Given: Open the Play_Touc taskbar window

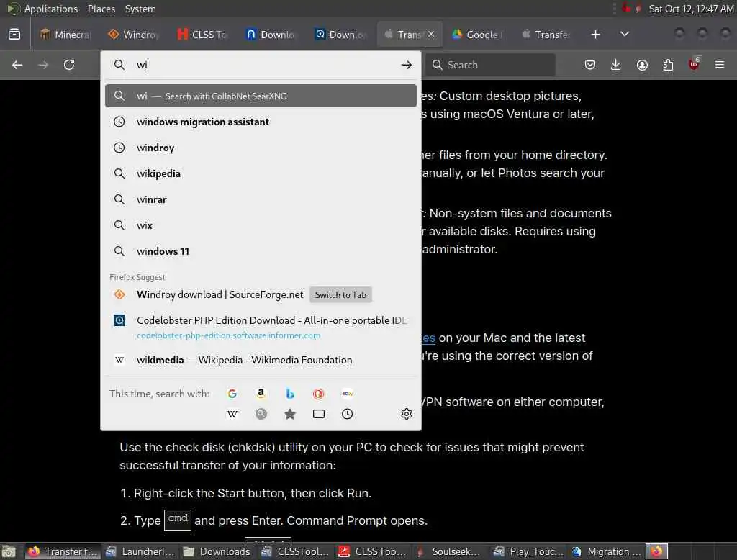Looking at the screenshot, I should [x=528, y=551].
